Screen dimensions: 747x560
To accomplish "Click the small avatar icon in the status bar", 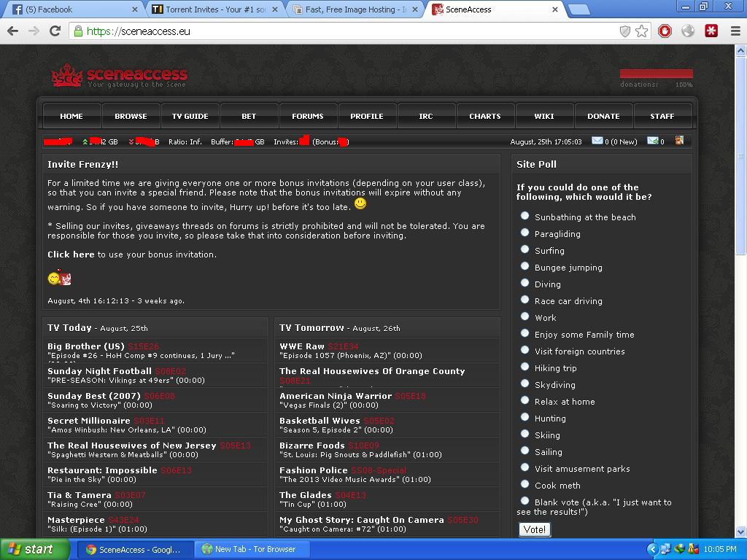I will (679, 140).
